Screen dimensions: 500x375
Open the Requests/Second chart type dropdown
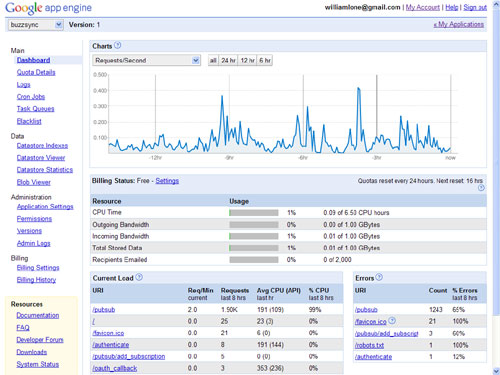(x=146, y=60)
